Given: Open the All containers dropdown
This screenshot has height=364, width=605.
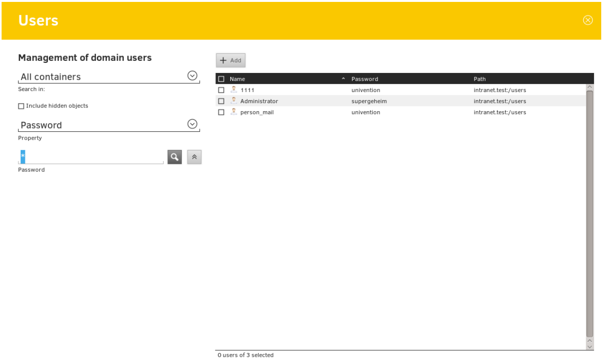Looking at the screenshot, I should pyautogui.click(x=192, y=76).
